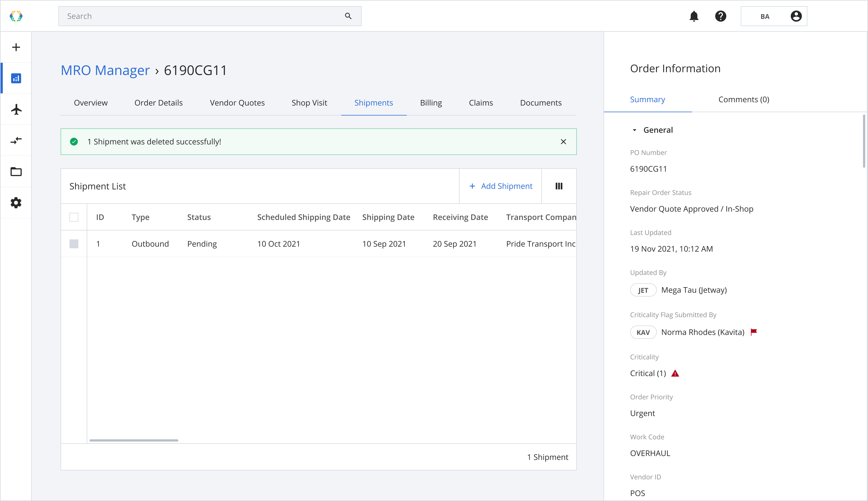Click the OVERHAUL work code value
Screen dimensions: 868x501
point(650,454)
